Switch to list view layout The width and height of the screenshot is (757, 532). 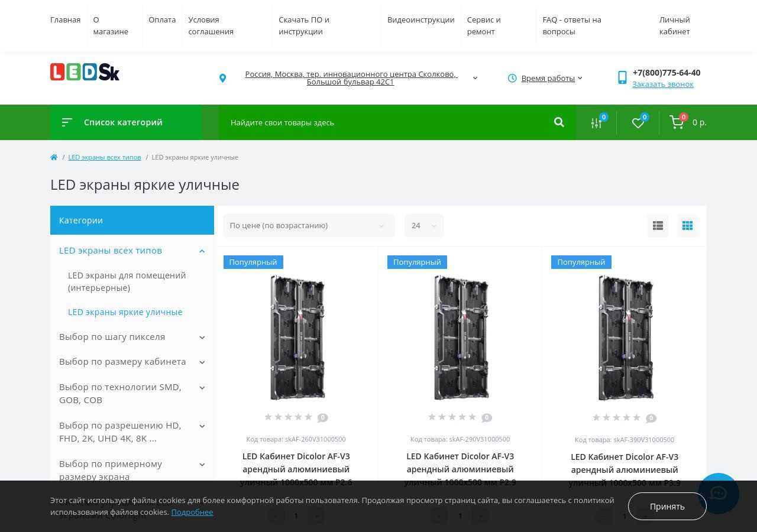pos(658,226)
